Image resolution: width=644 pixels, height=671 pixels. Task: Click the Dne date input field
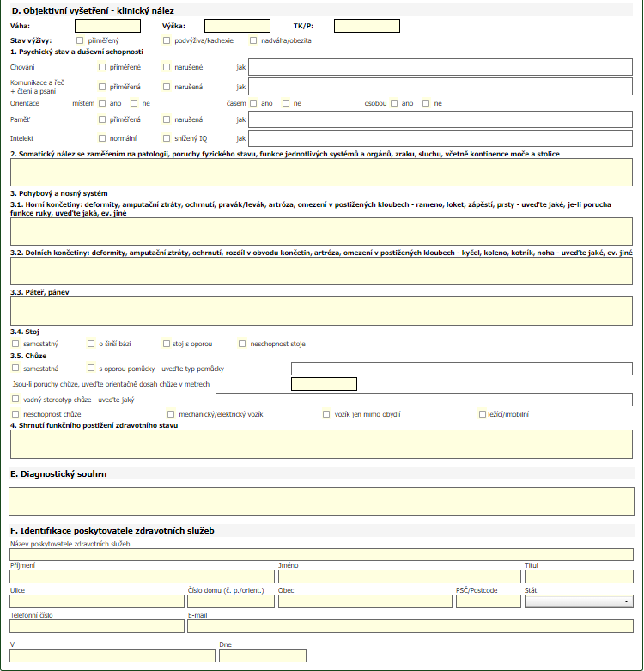click(x=263, y=656)
